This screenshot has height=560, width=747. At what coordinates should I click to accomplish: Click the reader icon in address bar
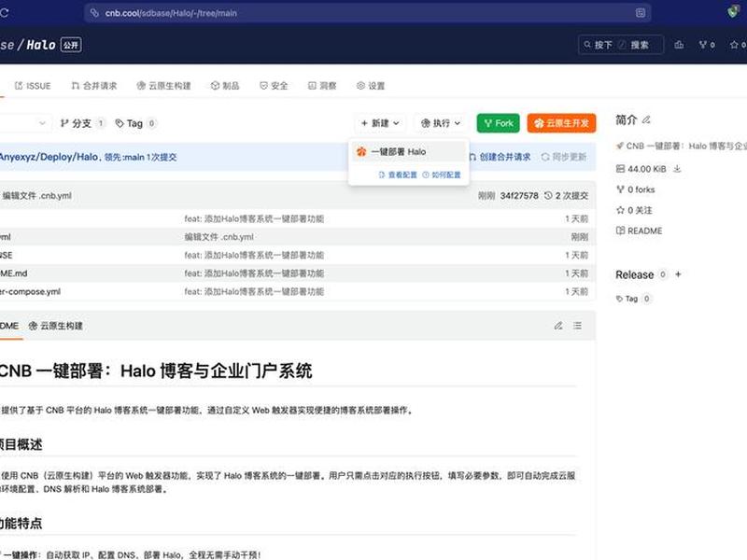pos(641,13)
